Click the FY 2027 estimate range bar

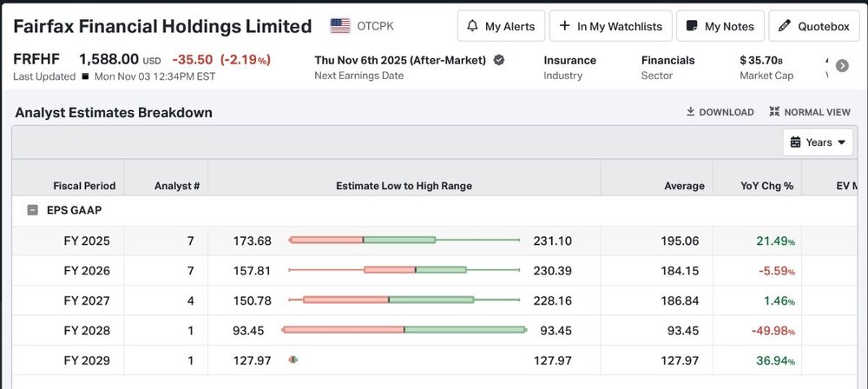(404, 300)
